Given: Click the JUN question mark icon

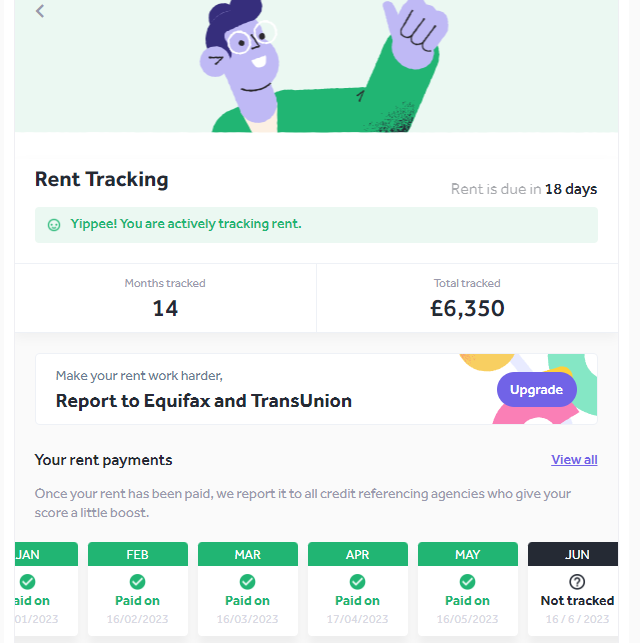Looking at the screenshot, I should [x=577, y=581].
